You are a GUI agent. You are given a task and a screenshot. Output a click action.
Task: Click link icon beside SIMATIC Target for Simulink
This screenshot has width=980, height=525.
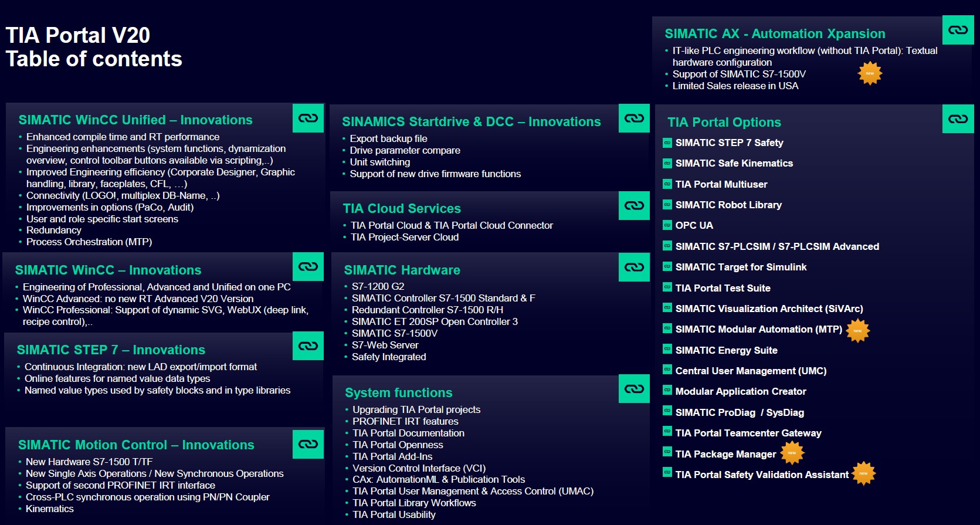pos(667,266)
